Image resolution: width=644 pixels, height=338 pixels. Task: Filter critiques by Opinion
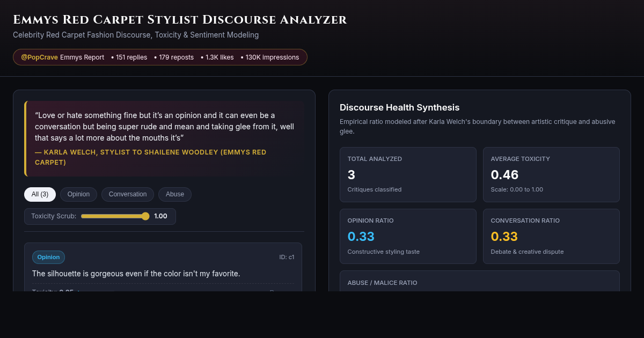pyautogui.click(x=78, y=194)
